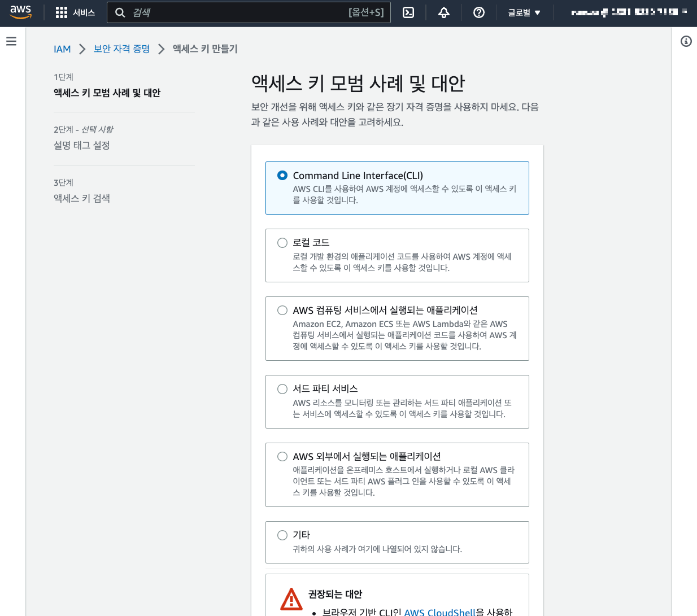Open the AWS CloudShell link

(440, 612)
